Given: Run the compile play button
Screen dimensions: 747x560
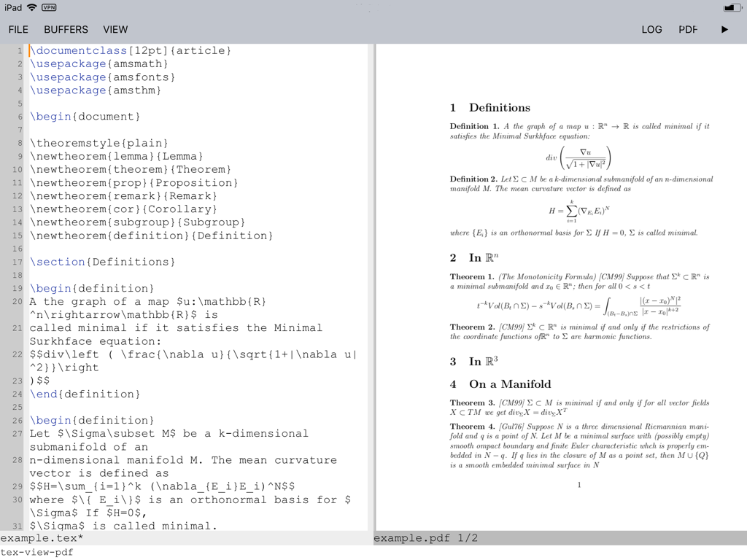Looking at the screenshot, I should [724, 29].
